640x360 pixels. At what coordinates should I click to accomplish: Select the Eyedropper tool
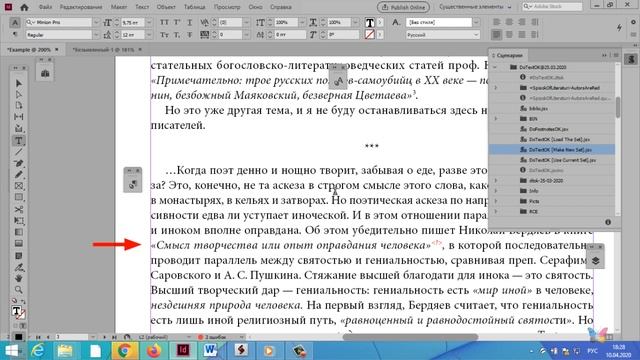(19, 267)
